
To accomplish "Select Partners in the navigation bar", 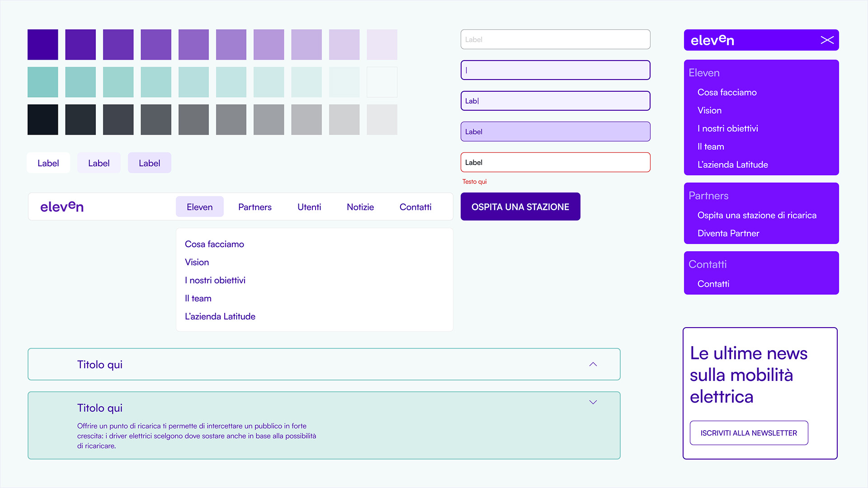I will pos(255,207).
